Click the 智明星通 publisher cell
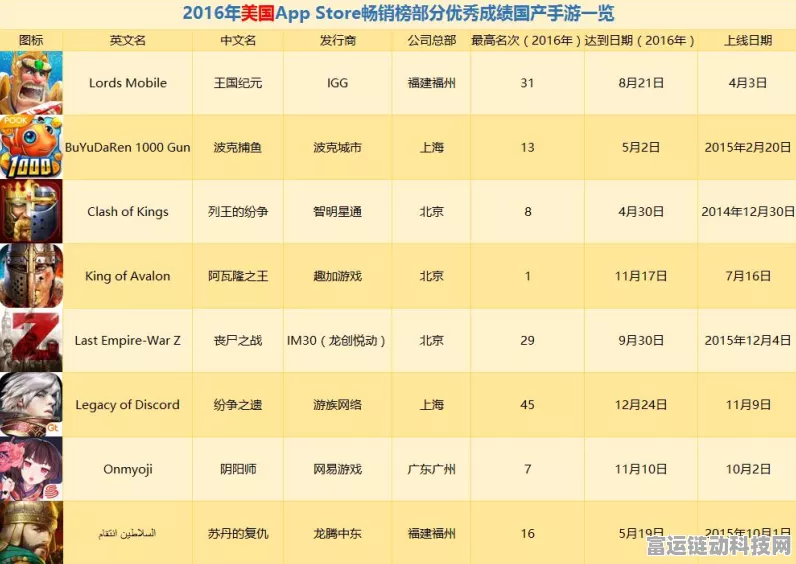The width and height of the screenshot is (796, 564). pyautogui.click(x=337, y=211)
